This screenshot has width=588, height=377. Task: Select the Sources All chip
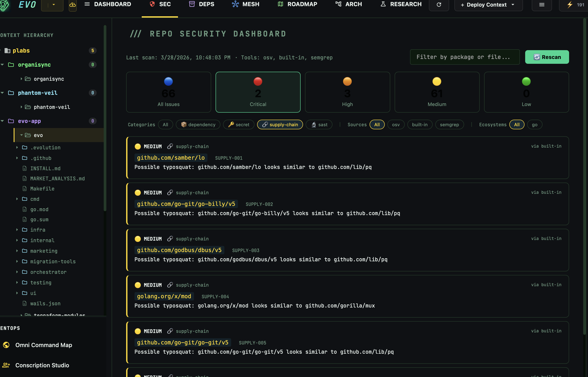[377, 125]
